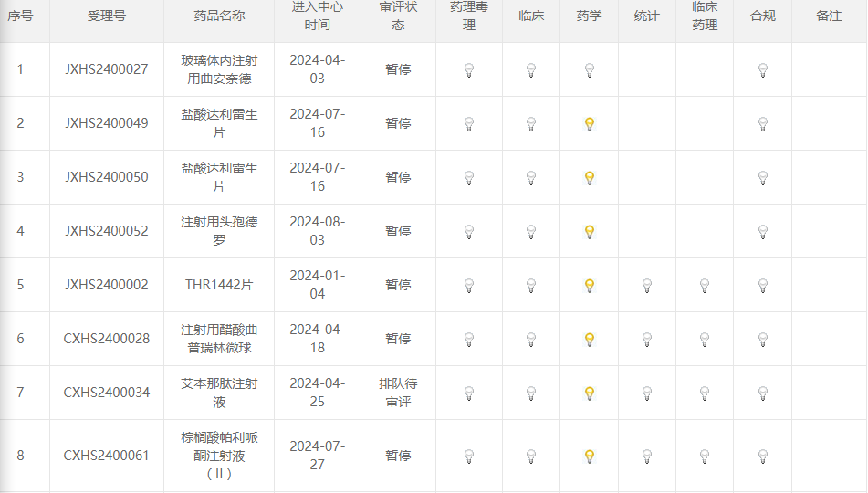Click the 暂停 status for JXHS2400027
Screen dimensions: 868x493
[398, 69]
